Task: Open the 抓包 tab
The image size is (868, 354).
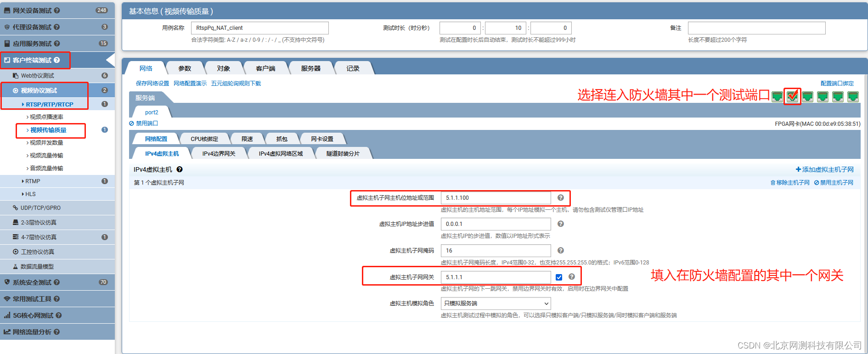Action: coord(282,139)
